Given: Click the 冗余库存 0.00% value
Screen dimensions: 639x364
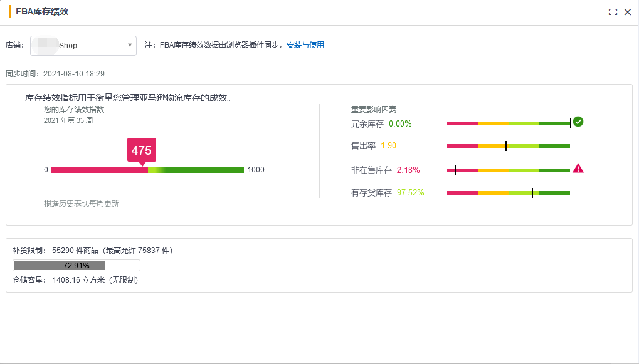Looking at the screenshot, I should [x=400, y=124].
